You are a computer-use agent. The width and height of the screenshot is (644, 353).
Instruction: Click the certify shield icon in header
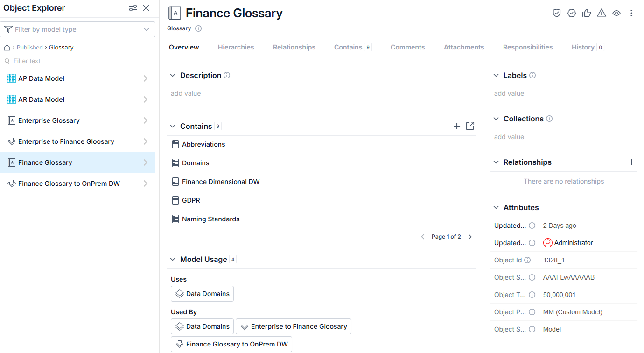pos(556,13)
